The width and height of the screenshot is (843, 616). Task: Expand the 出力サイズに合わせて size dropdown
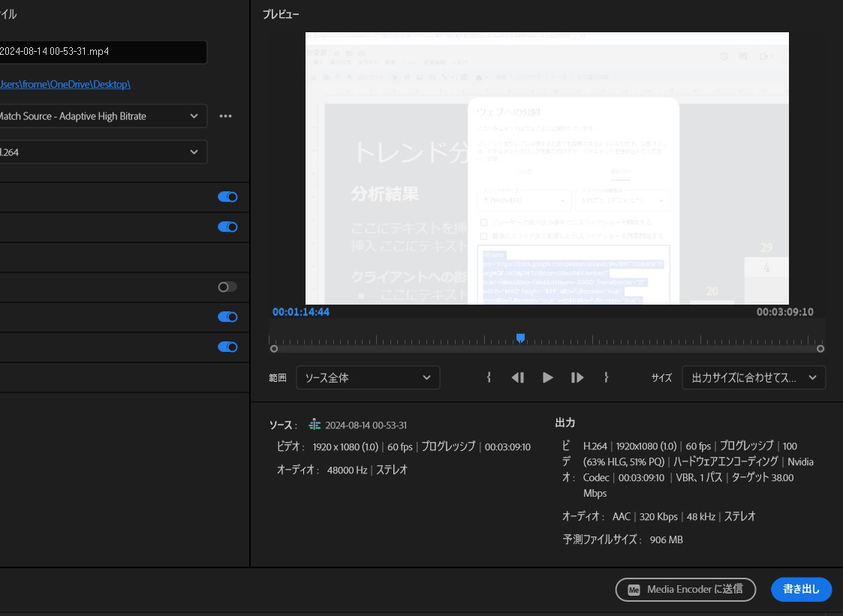pos(754,377)
